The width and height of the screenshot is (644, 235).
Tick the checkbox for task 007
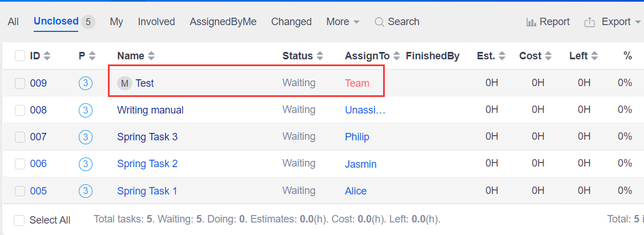(x=20, y=137)
